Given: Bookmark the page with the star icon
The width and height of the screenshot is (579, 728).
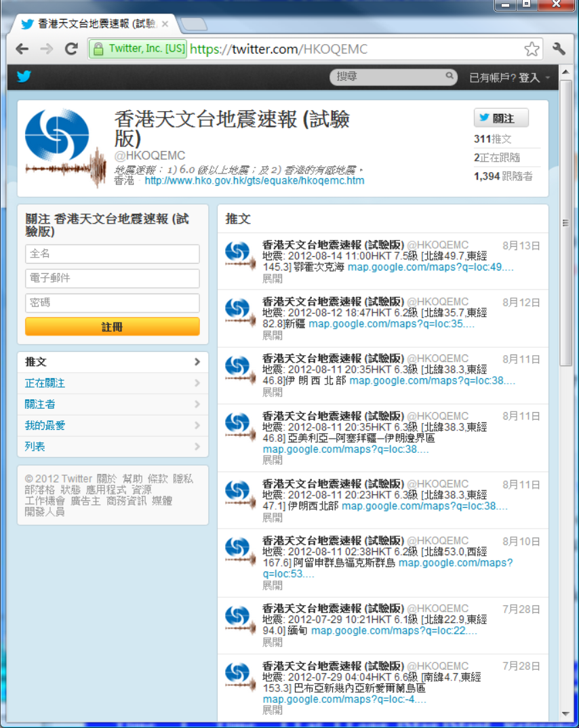Looking at the screenshot, I should pyautogui.click(x=532, y=49).
